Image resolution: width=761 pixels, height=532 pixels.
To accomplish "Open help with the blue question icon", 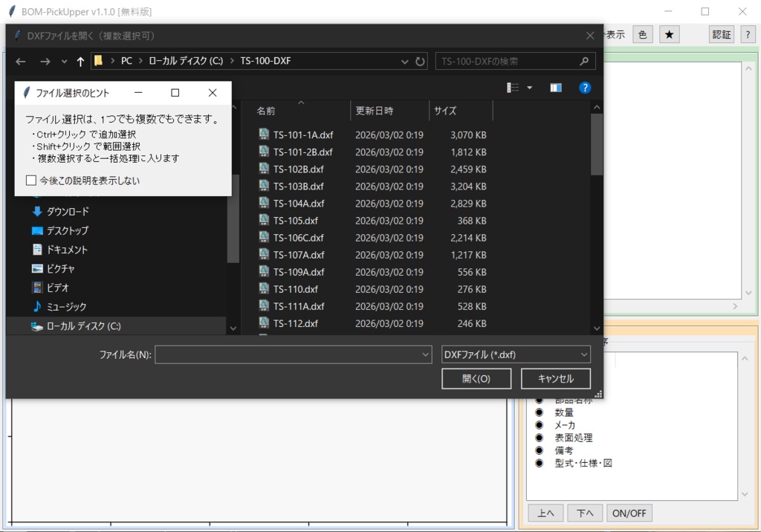I will (x=585, y=88).
